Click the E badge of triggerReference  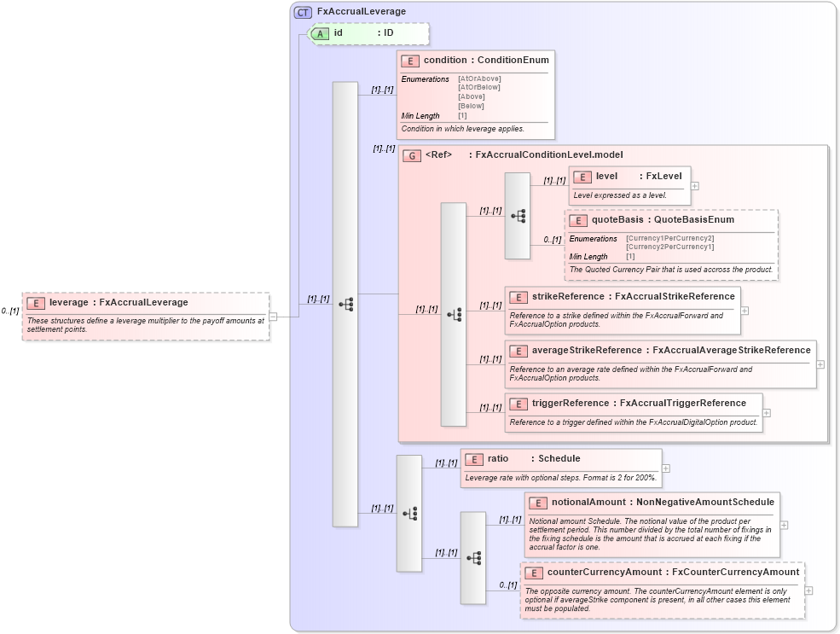click(x=518, y=404)
